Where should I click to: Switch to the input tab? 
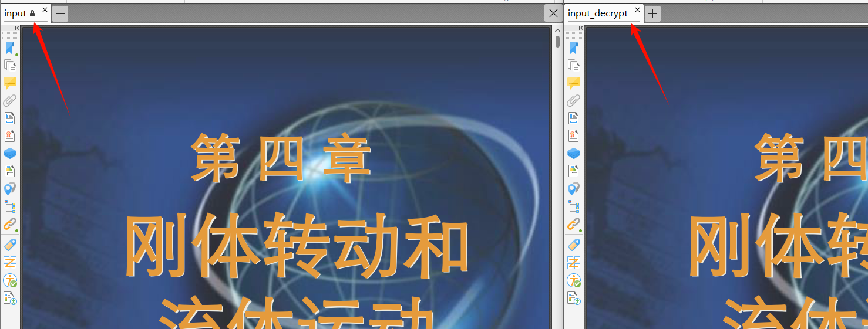[16, 13]
